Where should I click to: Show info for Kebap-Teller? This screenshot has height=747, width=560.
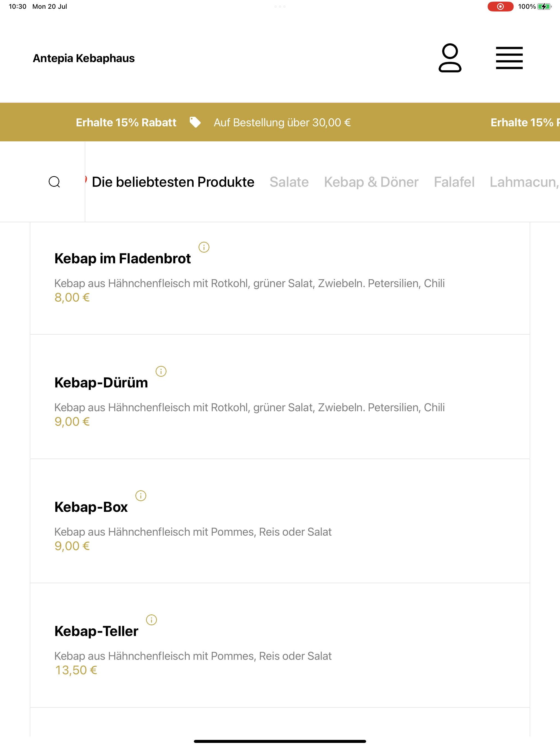(151, 620)
